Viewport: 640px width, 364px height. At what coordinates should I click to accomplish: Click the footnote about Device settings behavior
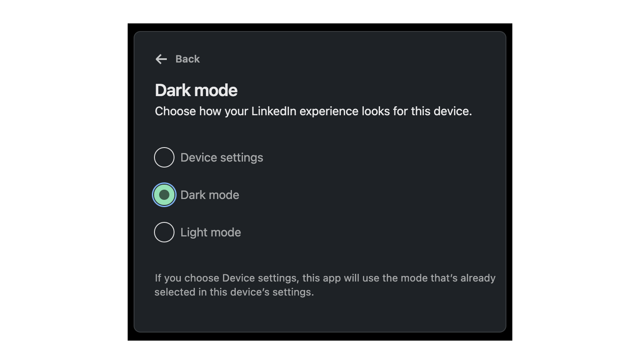coord(325,285)
